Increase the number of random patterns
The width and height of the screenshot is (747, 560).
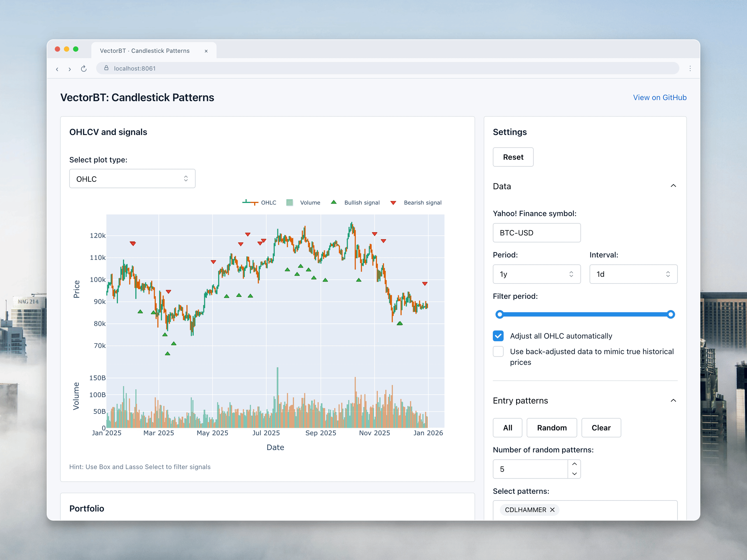click(x=575, y=464)
